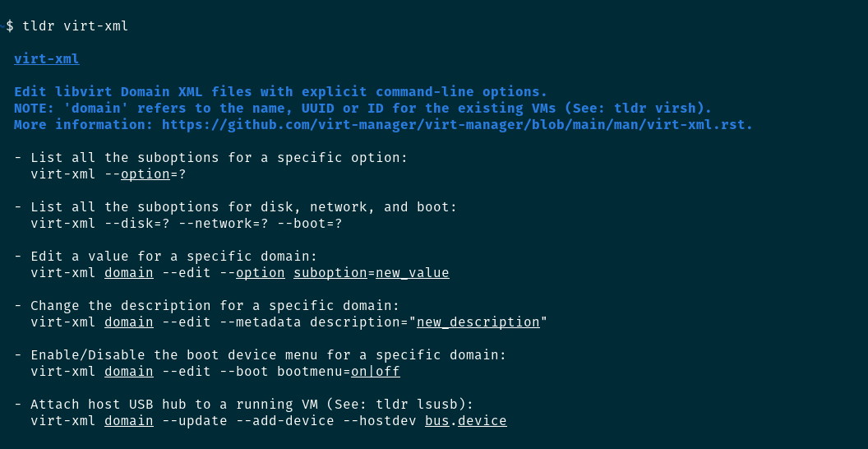Click underlined "option" in "virt-xml --option=?" line
868x449 pixels.
click(145, 174)
